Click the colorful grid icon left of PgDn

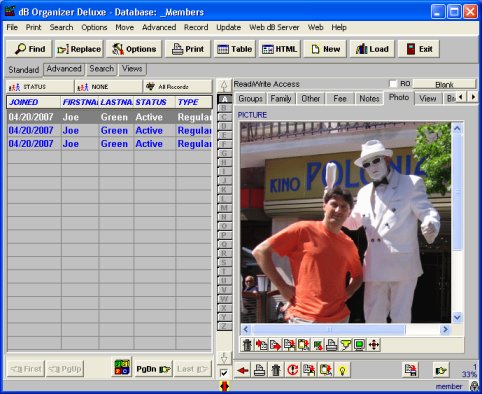coord(122,367)
